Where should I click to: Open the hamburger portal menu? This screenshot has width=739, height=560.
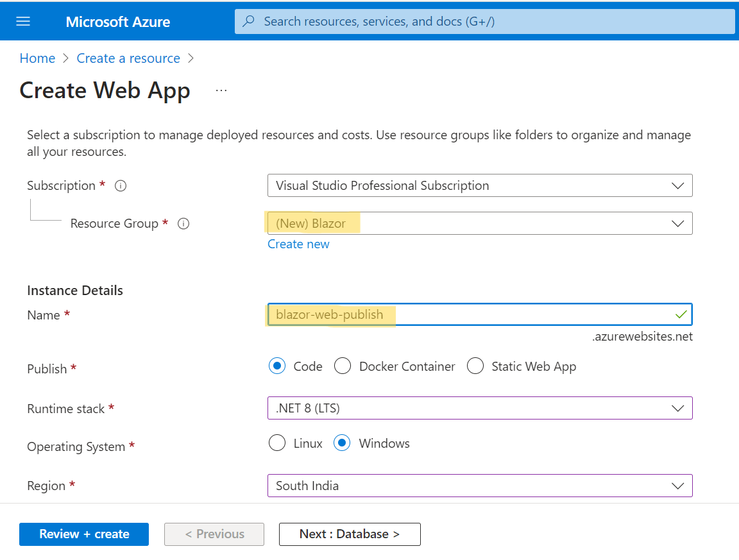pyautogui.click(x=23, y=21)
